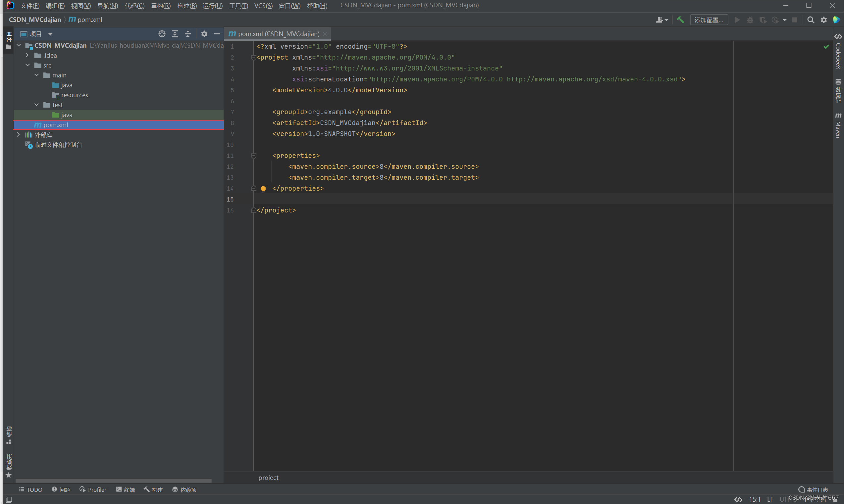
Task: Click the locate file crosshair icon
Action: click(162, 34)
